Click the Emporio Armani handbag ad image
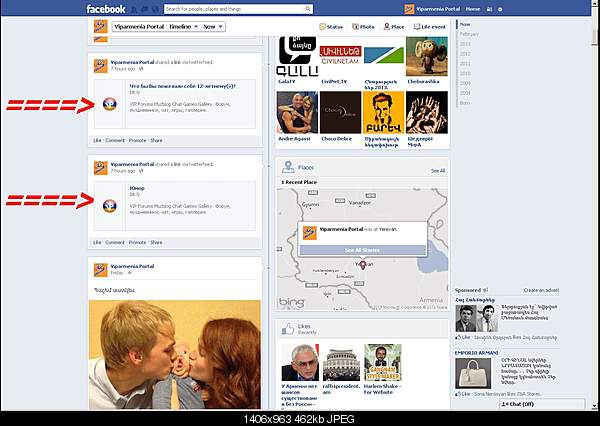This screenshot has width=600, height=426. [473, 374]
